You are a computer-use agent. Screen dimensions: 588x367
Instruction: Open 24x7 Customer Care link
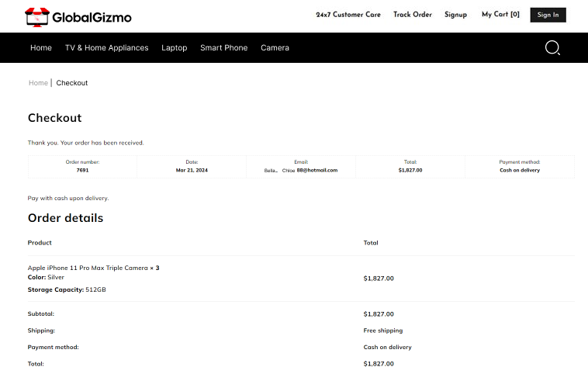click(x=348, y=15)
